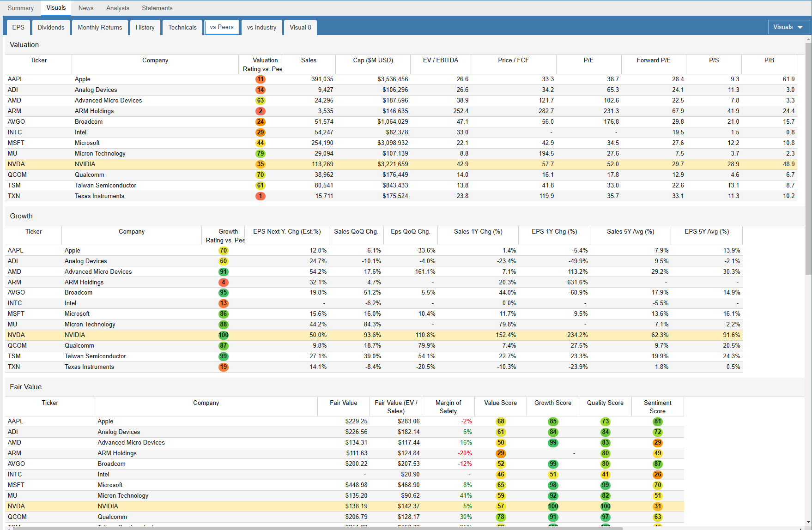Click Micron valuation rating badge 79

(x=261, y=154)
